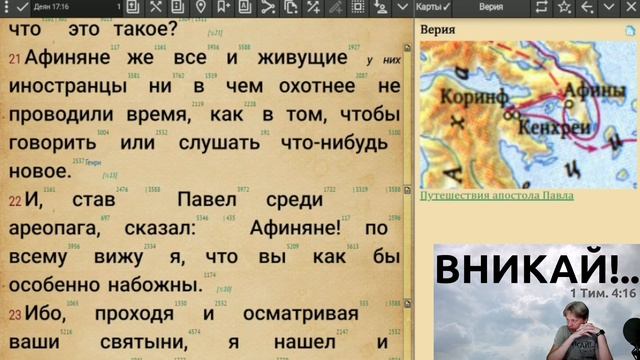
Task: Open the map thumbnail showing Коринф and Афины
Action: (x=529, y=114)
